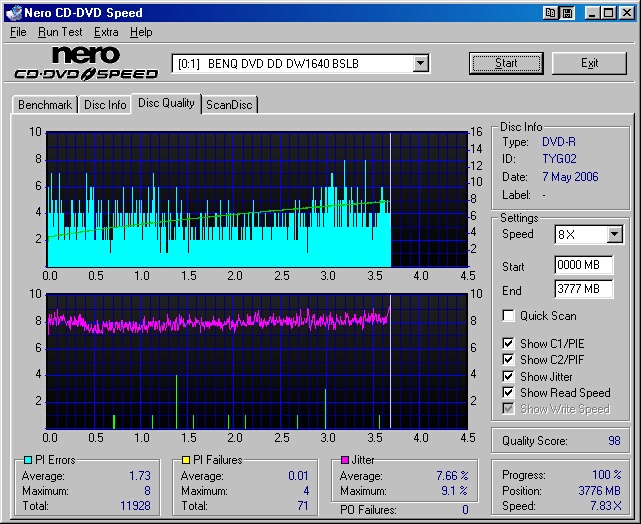Click the disc type DVD-R text
This screenshot has width=641, height=524.
coord(559,142)
